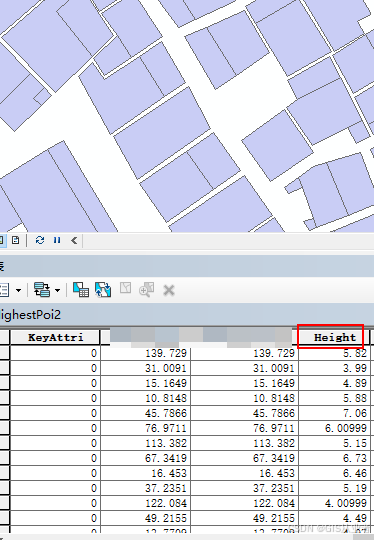Screen dimensions: 374x540
Task: Select the Height column header
Action: 334,337
